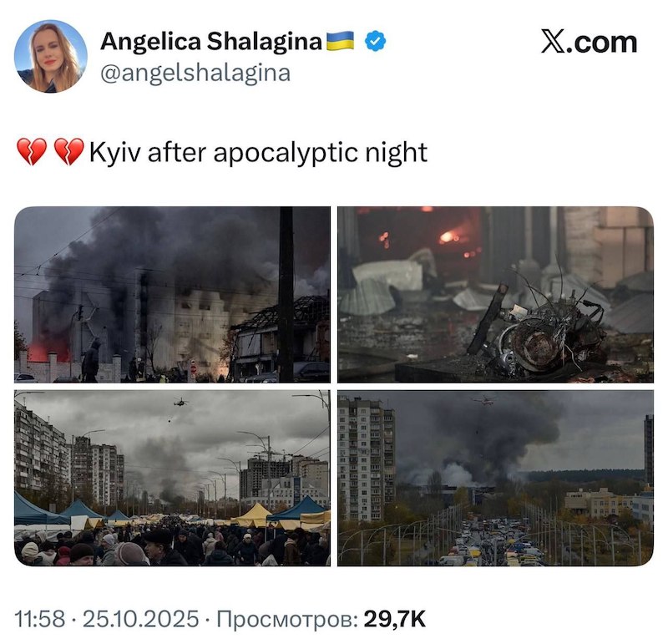The height and width of the screenshot is (644, 668).
Task: Click the high-rise building in the traffic photo
Action: click(367, 459)
